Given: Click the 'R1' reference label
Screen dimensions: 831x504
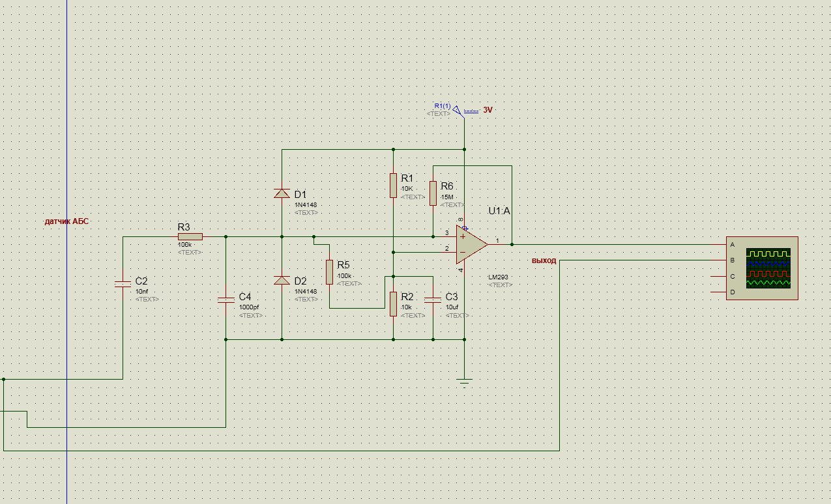Looking at the screenshot, I should 407,178.
